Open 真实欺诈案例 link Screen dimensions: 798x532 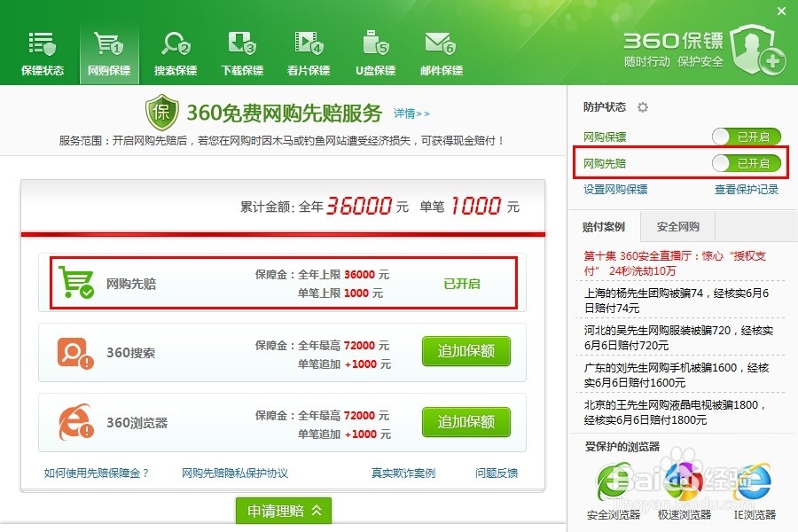(403, 473)
